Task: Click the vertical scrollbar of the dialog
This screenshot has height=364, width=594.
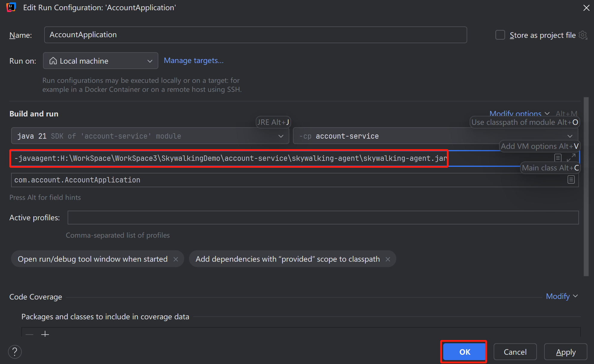Action: pyautogui.click(x=586, y=186)
